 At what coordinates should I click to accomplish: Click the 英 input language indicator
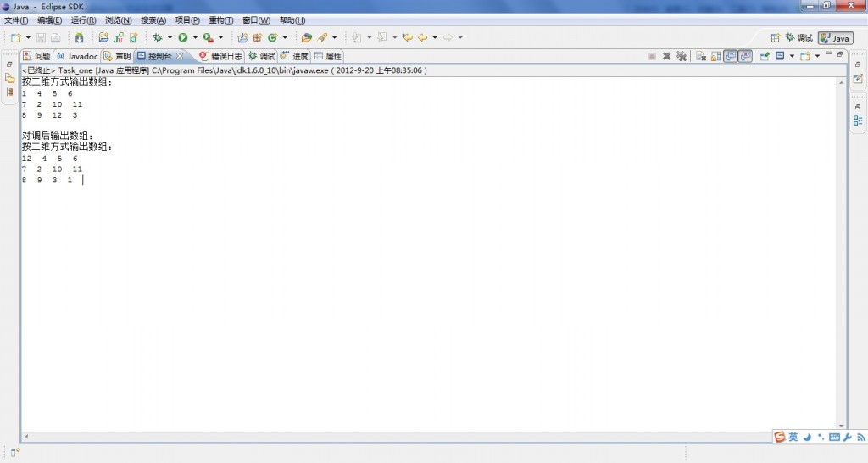coord(793,437)
